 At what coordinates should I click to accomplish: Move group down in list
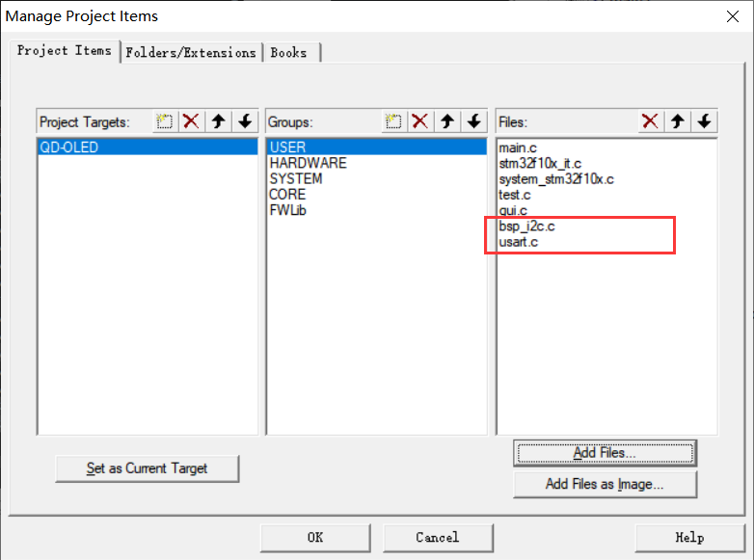pyautogui.click(x=474, y=121)
